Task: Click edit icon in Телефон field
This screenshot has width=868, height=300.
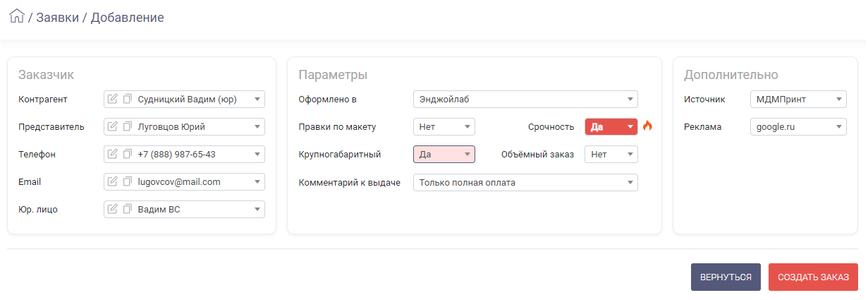Action: click(113, 155)
